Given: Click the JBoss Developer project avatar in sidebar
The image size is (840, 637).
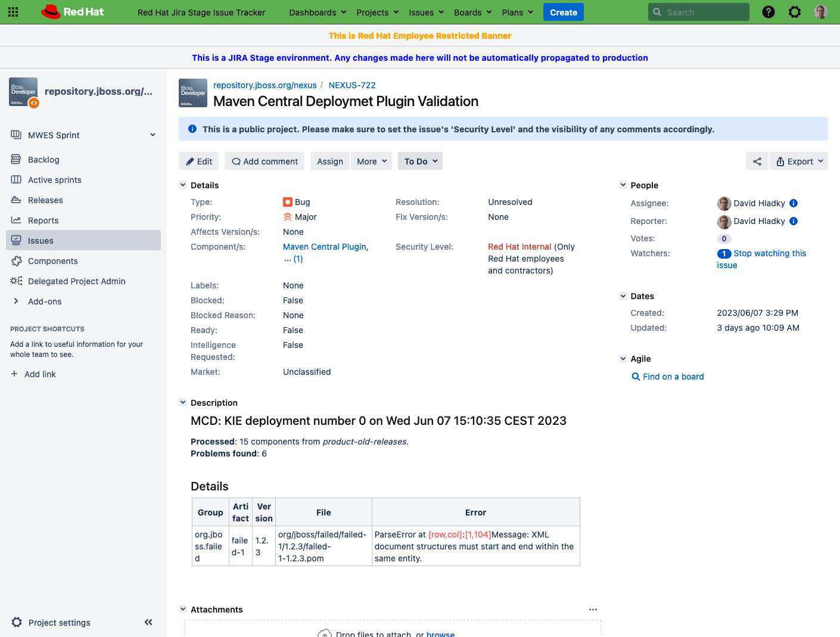Looking at the screenshot, I should click(x=24, y=92).
